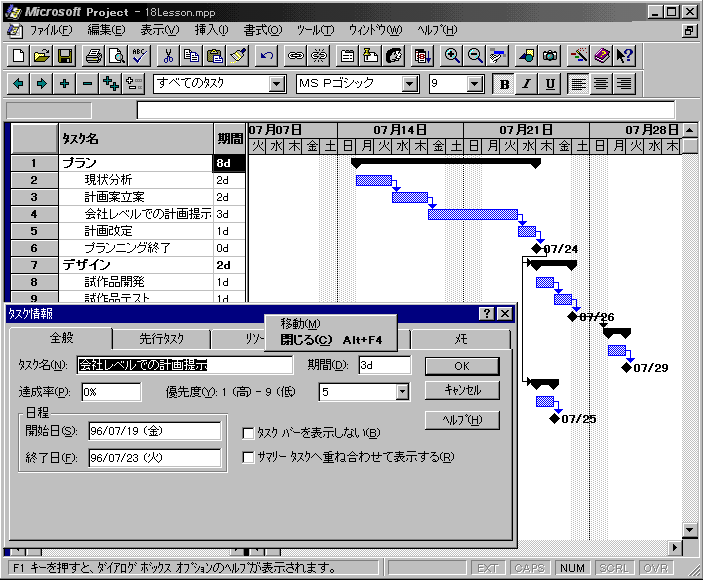Click the Link Tasks chain icon
Image resolution: width=703 pixels, height=580 pixels.
[296, 56]
